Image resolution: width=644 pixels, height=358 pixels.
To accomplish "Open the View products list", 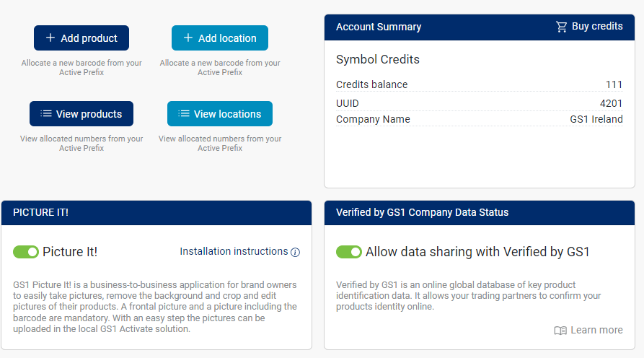I will click(x=81, y=113).
